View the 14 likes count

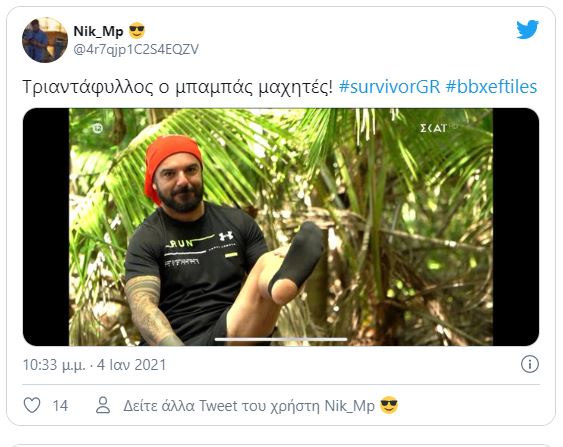click(x=60, y=406)
